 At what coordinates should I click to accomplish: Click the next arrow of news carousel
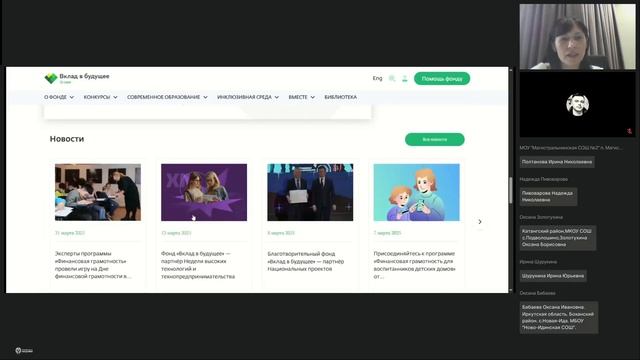[480, 222]
